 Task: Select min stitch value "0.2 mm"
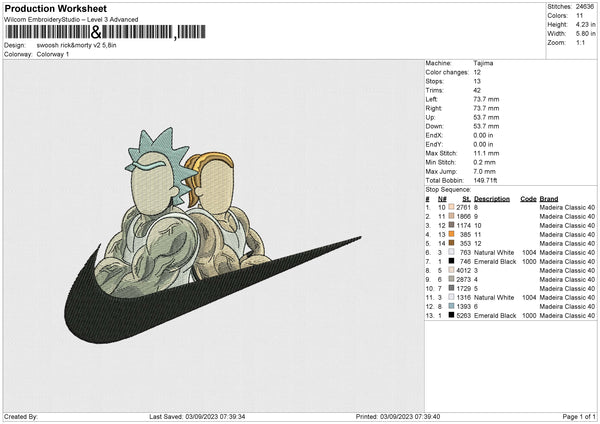(484, 162)
